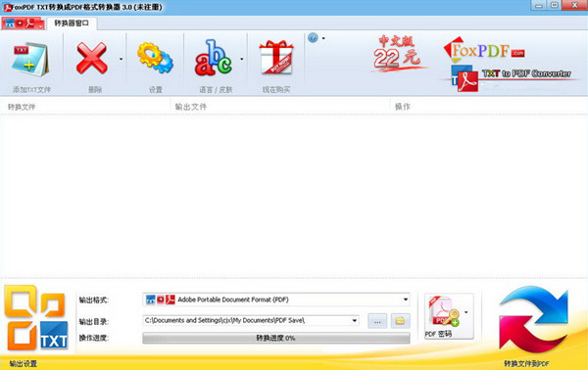Click the TXT to PDF Converter logo
The image size is (588, 370).
click(x=511, y=78)
